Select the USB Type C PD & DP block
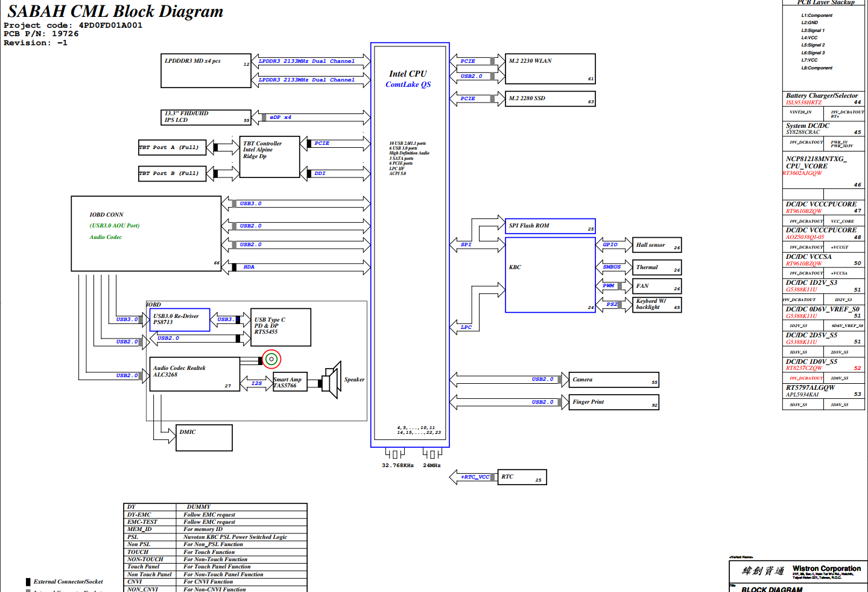Image resolution: width=868 pixels, height=592 pixels. [280, 327]
